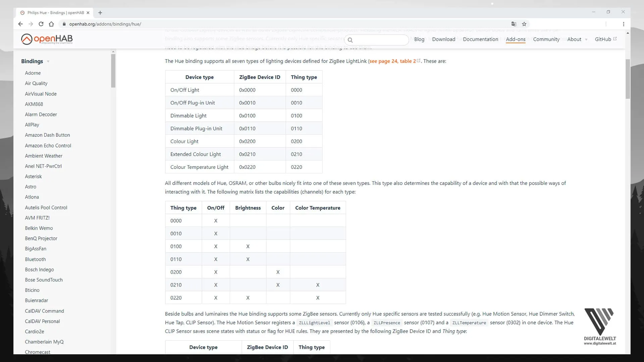644x362 pixels.
Task: Open Cardio2e binding
Action: pyautogui.click(x=35, y=331)
